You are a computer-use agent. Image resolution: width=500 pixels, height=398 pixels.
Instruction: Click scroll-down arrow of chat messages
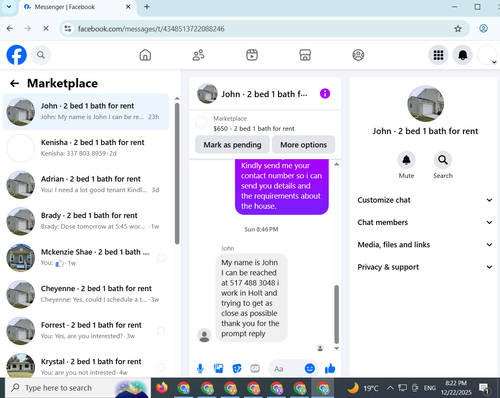click(337, 348)
